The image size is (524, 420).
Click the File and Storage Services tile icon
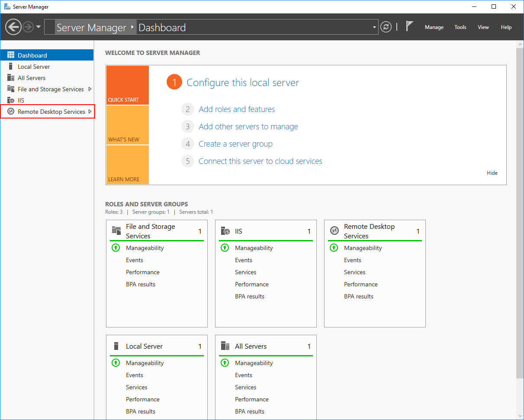(116, 231)
